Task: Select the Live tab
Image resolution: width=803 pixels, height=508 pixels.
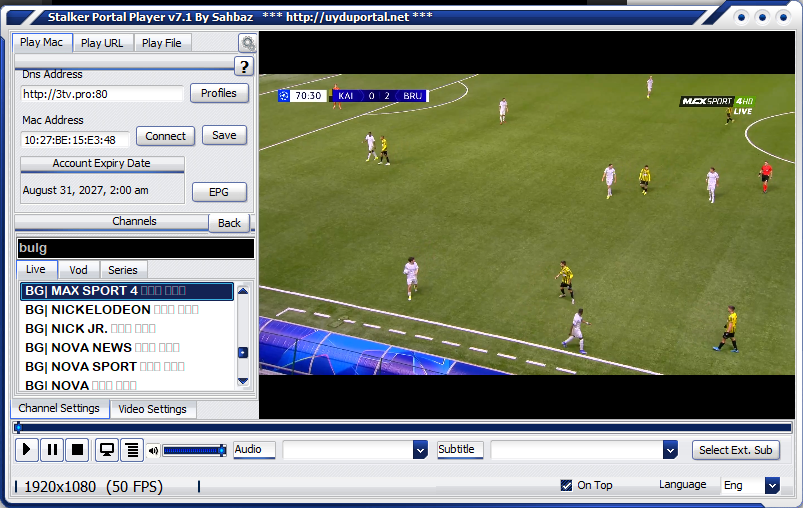Action: 36,269
